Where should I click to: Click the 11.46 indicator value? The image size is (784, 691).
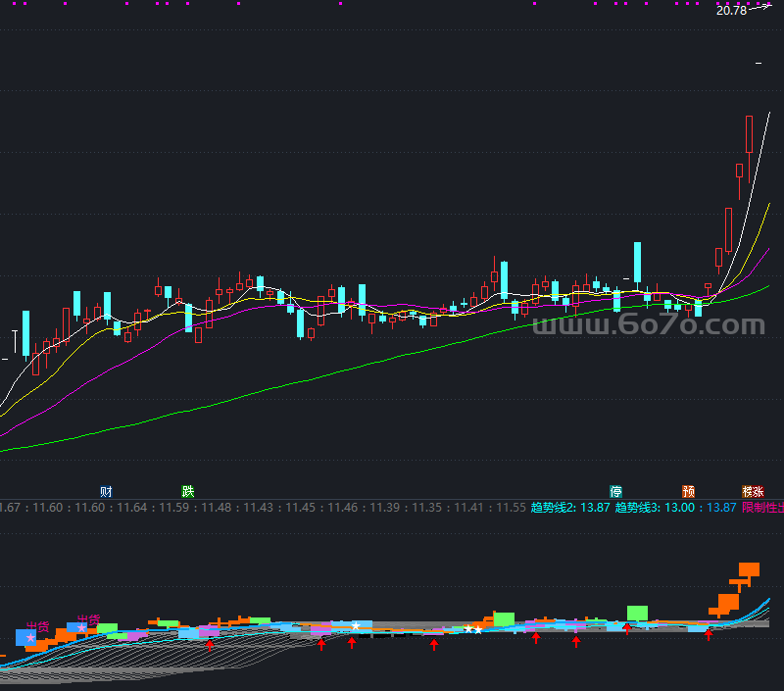pyautogui.click(x=342, y=508)
